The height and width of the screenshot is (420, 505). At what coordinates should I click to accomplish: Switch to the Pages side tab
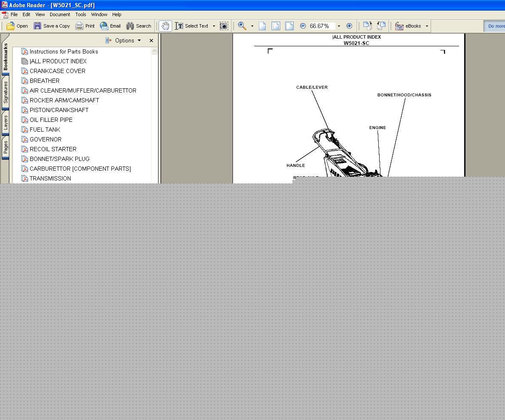pos(6,147)
